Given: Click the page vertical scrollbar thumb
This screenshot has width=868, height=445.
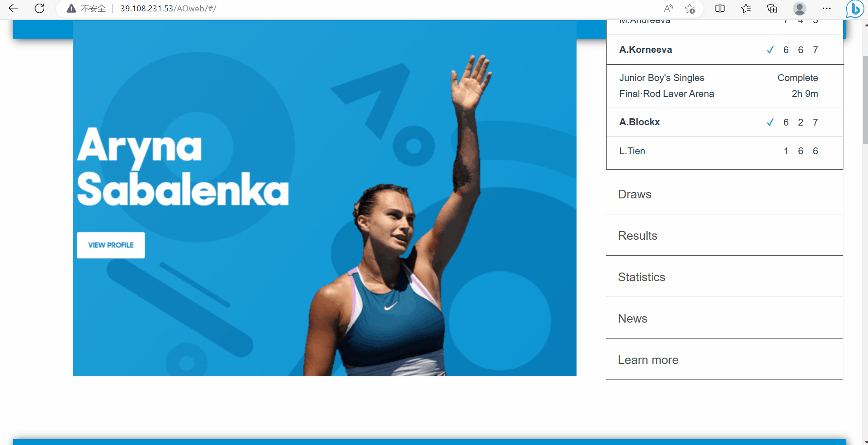Looking at the screenshot, I should coord(865,100).
